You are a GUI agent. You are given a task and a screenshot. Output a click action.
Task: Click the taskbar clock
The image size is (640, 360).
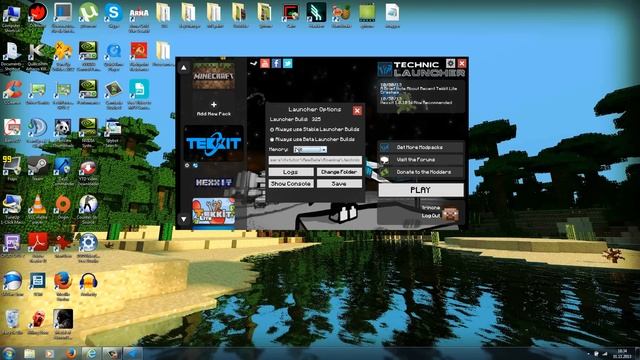(622, 353)
